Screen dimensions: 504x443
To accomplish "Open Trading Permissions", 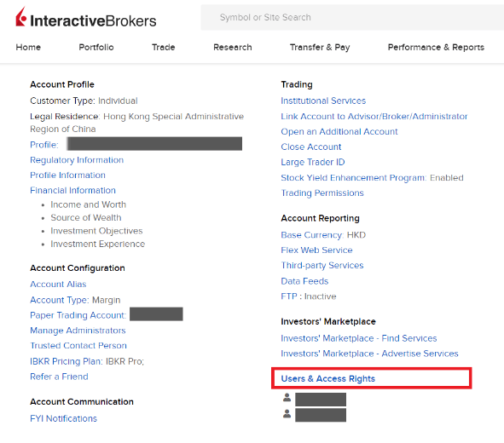I will tap(322, 193).
